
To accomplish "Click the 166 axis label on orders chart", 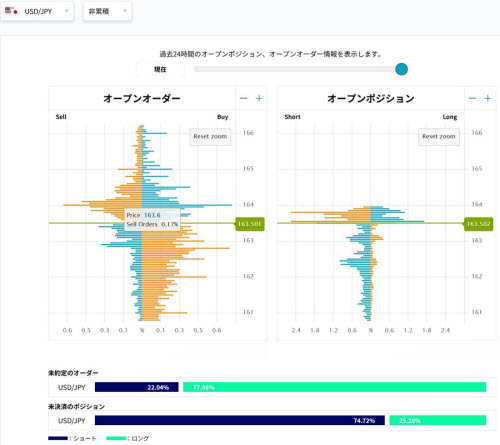I will tap(248, 133).
